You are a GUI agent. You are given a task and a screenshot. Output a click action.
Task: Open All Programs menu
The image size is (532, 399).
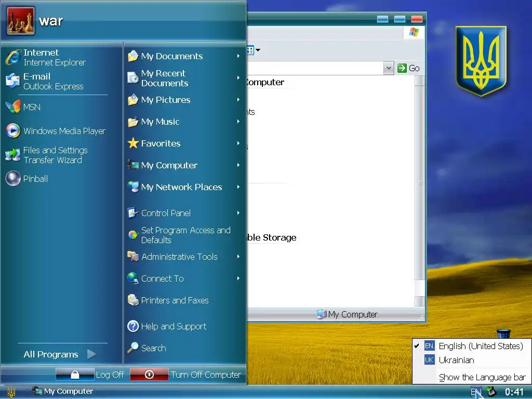tap(59, 354)
